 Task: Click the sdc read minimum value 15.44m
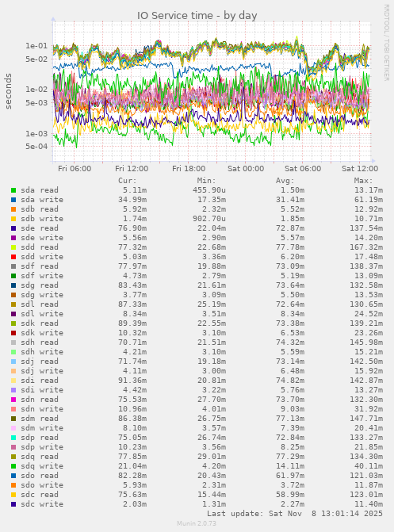[212, 494]
